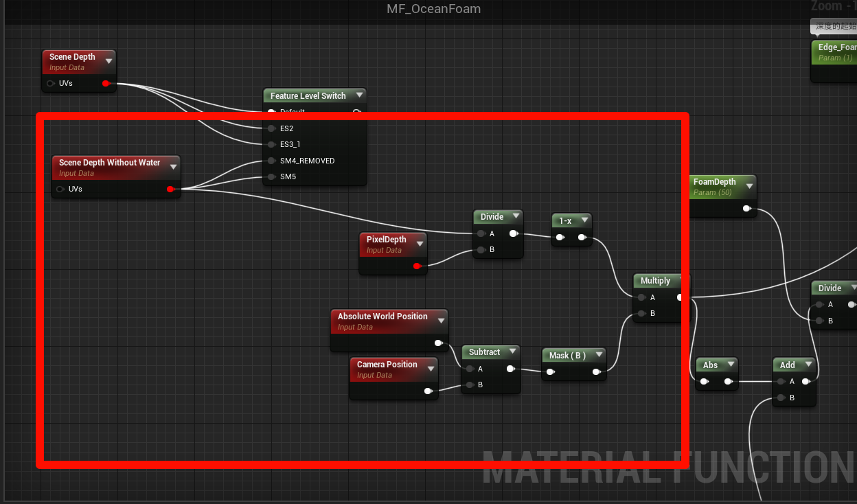Viewport: 857px width, 504px height.
Task: Click the Add node's output pin
Action: tap(805, 381)
